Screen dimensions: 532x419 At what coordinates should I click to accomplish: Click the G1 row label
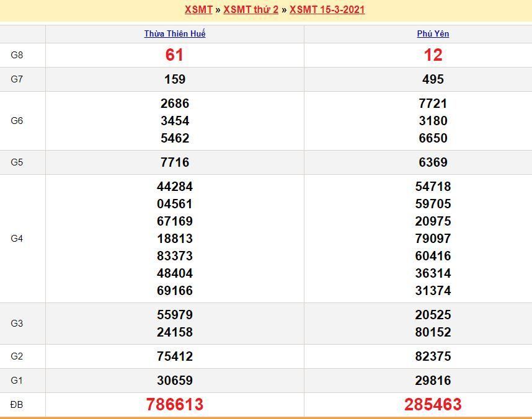pyautogui.click(x=17, y=381)
